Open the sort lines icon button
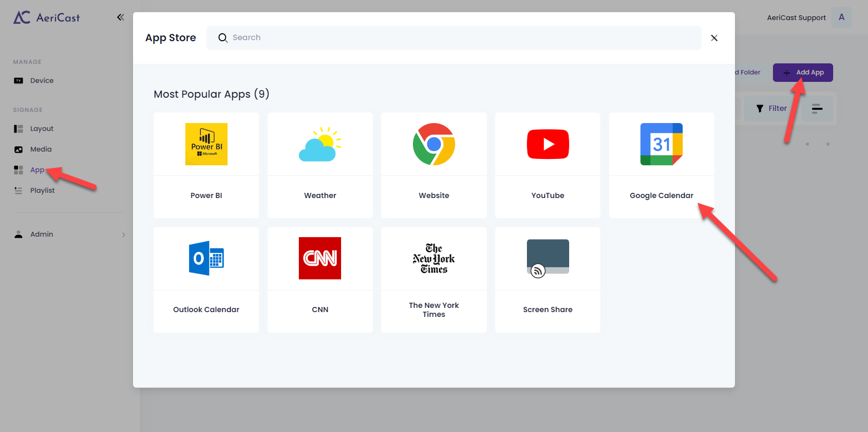Viewport: 868px width, 432px height. (x=817, y=108)
